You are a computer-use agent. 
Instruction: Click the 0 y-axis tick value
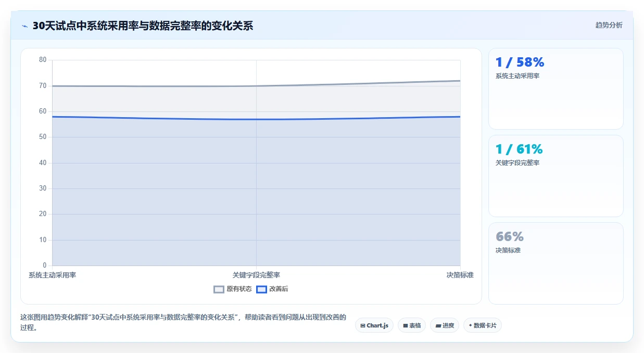(x=45, y=266)
